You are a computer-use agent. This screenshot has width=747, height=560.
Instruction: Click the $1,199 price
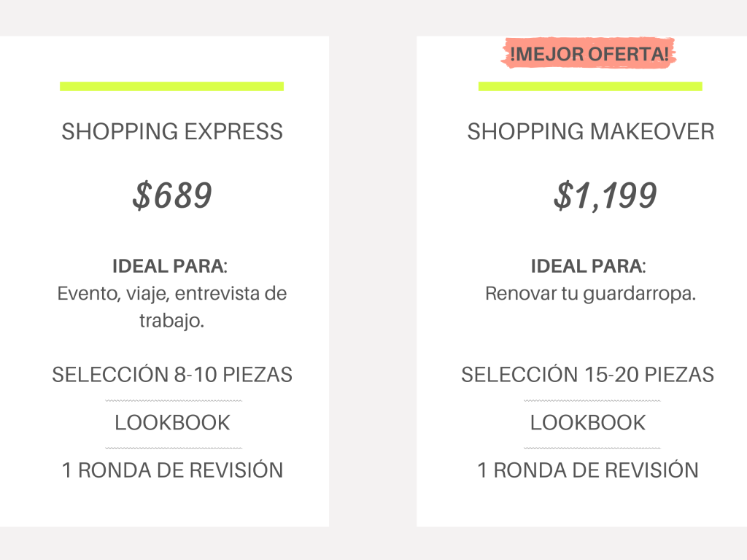point(605,196)
